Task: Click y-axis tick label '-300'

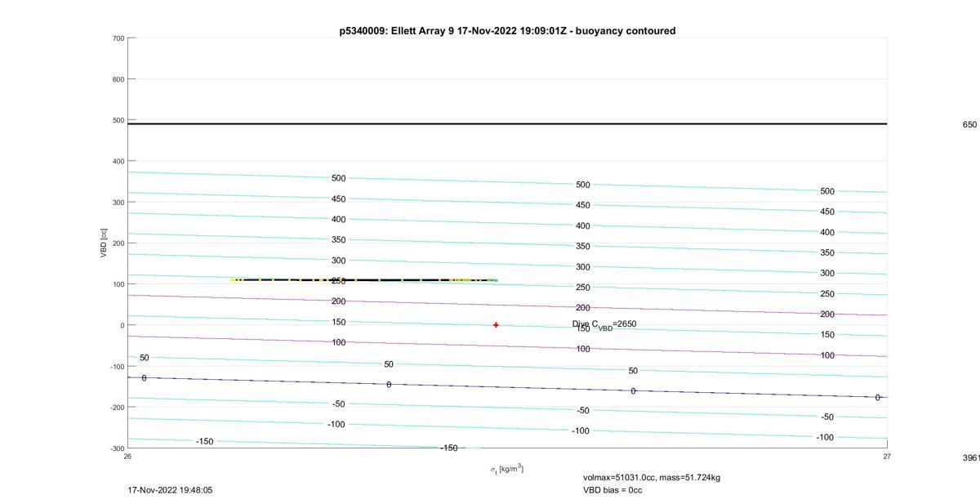Action: click(x=117, y=448)
